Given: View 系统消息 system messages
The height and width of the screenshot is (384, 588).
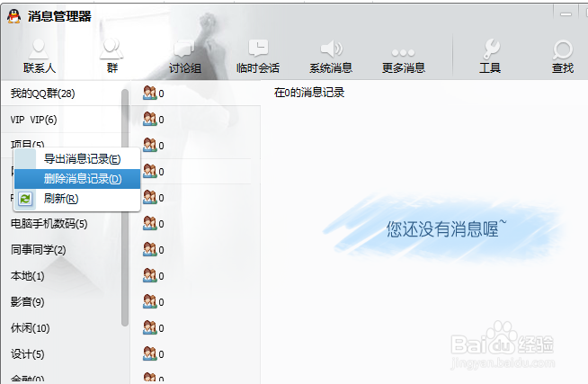Looking at the screenshot, I should [x=331, y=57].
